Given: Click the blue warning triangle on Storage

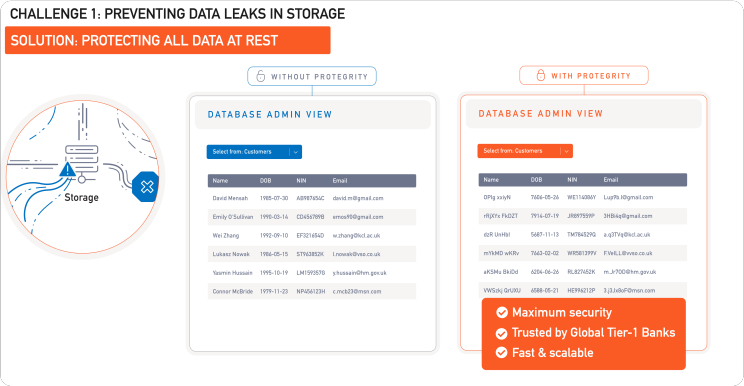Looking at the screenshot, I should (68, 169).
